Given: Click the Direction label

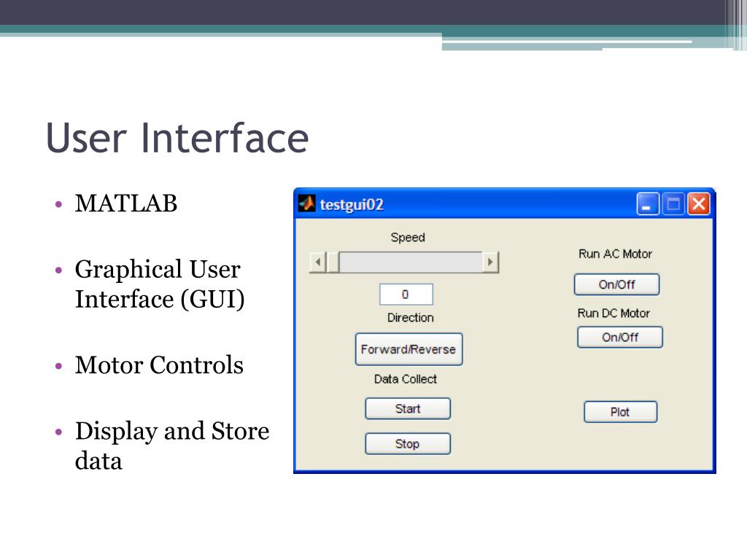Looking at the screenshot, I should tap(410, 318).
